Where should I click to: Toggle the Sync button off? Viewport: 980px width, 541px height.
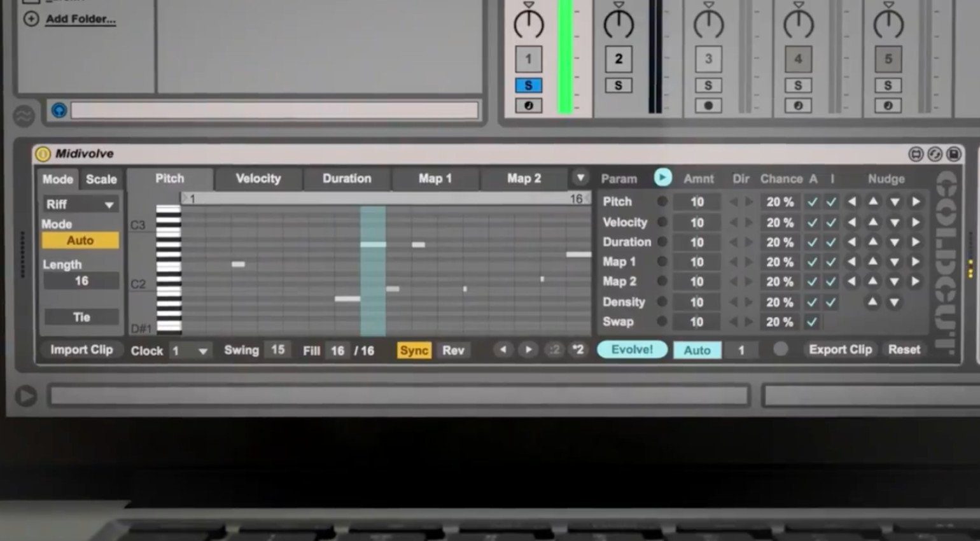(x=414, y=350)
